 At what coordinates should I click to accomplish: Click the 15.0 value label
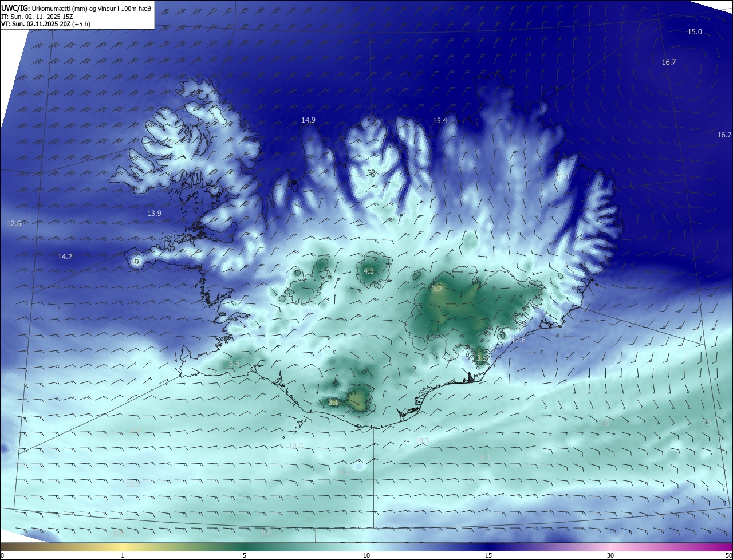pos(695,32)
